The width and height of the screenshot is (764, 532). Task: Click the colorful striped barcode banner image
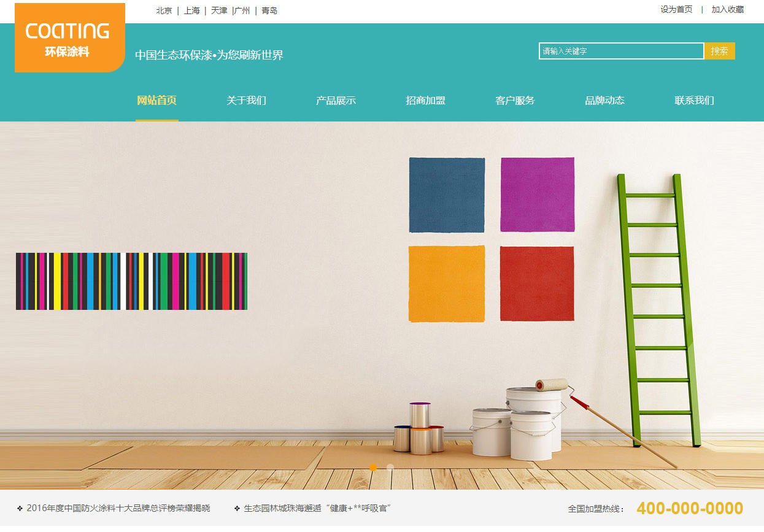coord(131,281)
